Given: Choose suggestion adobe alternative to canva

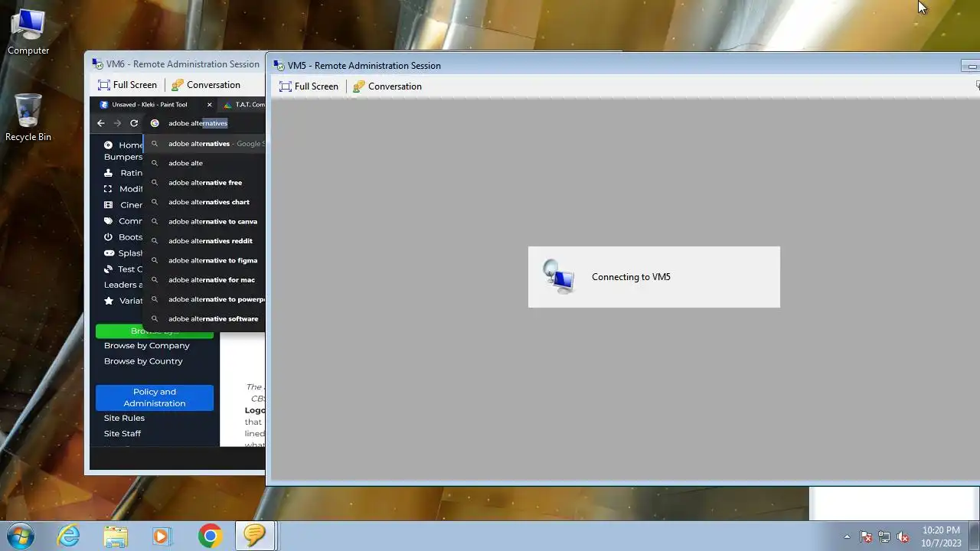Looking at the screenshot, I should pos(204,222).
